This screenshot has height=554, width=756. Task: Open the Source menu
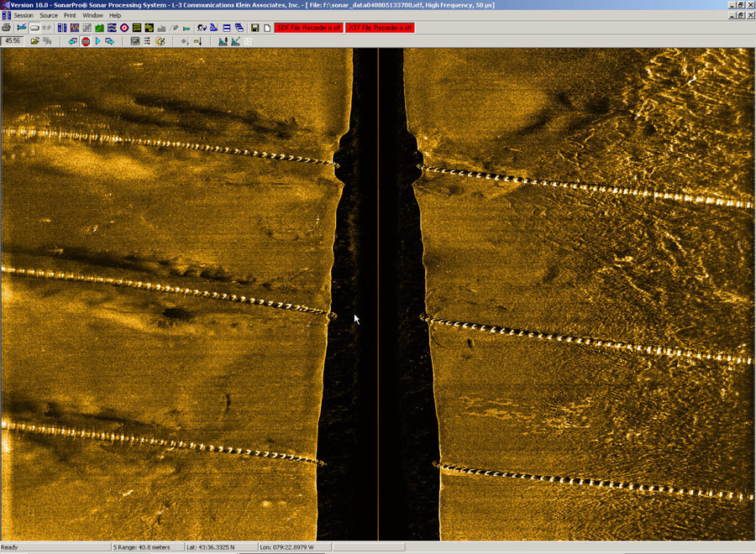(x=49, y=15)
